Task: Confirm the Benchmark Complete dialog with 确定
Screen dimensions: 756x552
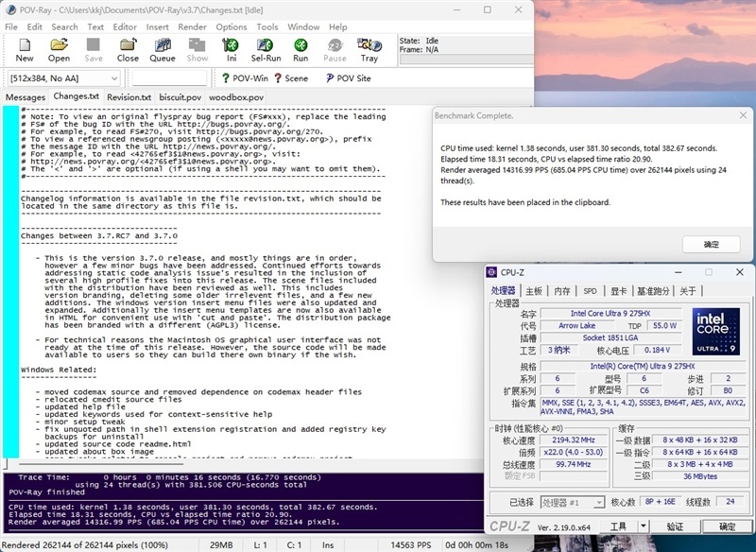Action: tap(712, 245)
